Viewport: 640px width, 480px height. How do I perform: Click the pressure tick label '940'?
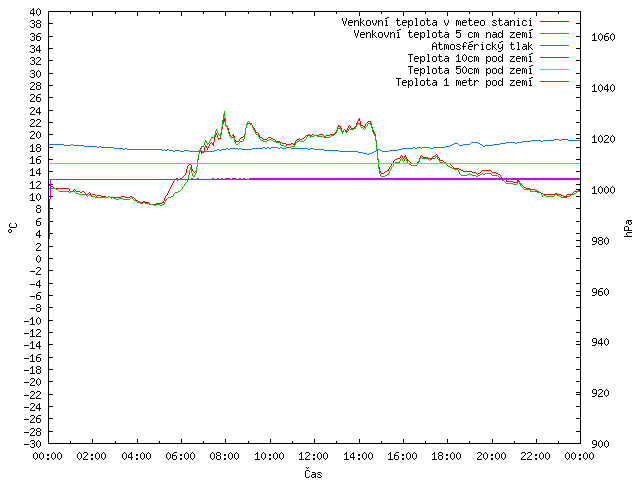tap(600, 342)
